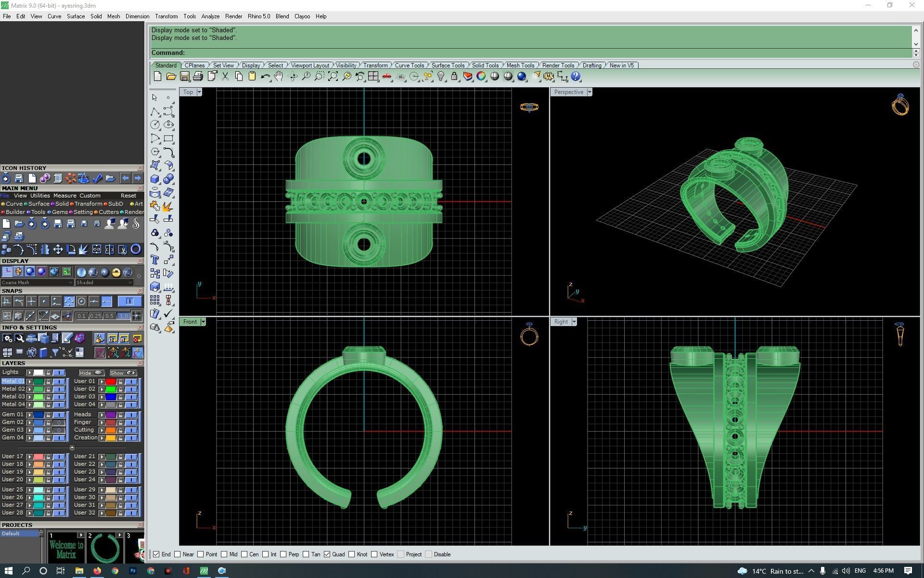Click the Options gear icon in toolbar
Screen dimensions: 924x578
click(549, 77)
